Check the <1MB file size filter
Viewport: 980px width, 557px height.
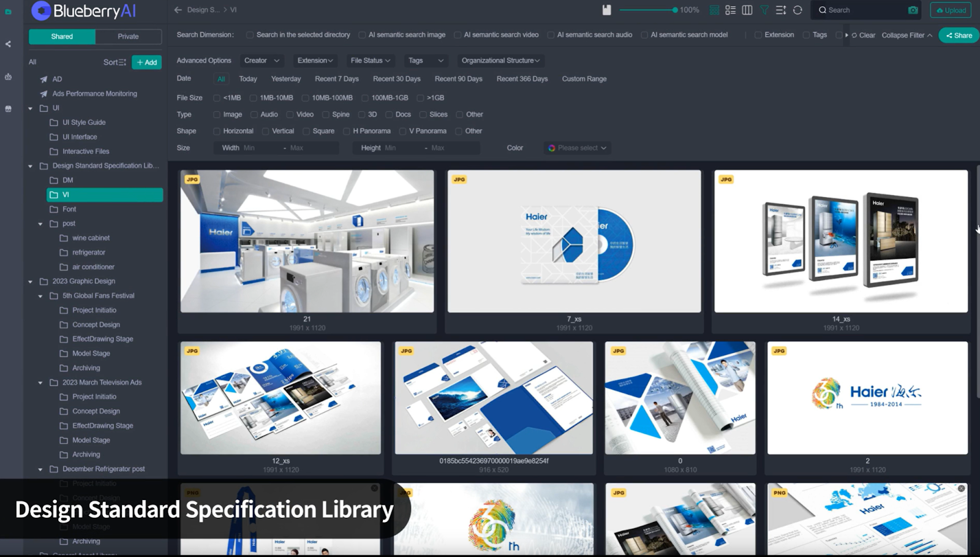tap(217, 98)
